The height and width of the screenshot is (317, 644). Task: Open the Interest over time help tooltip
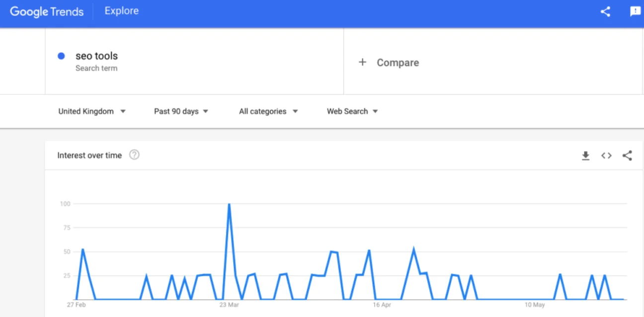(x=133, y=155)
